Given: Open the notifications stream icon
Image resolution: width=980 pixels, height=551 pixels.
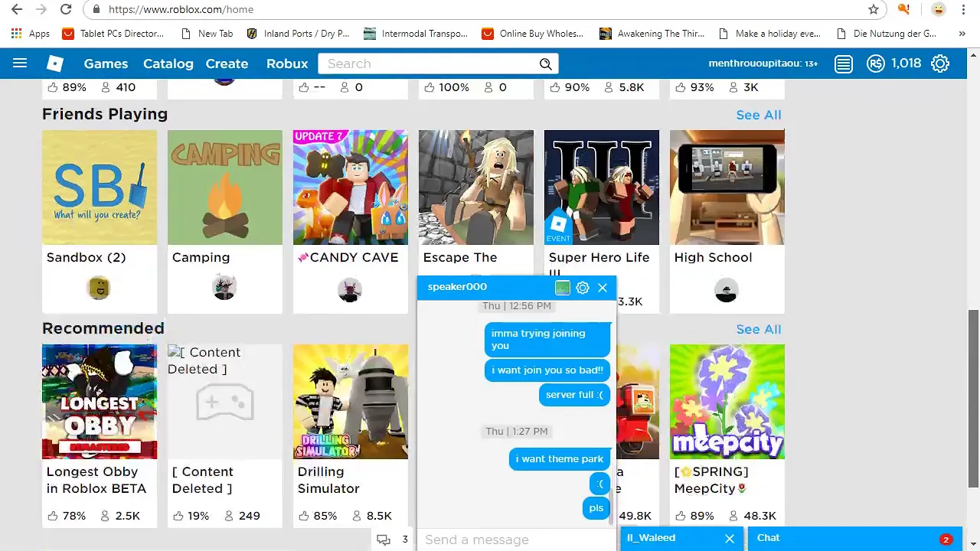Looking at the screenshot, I should point(844,64).
